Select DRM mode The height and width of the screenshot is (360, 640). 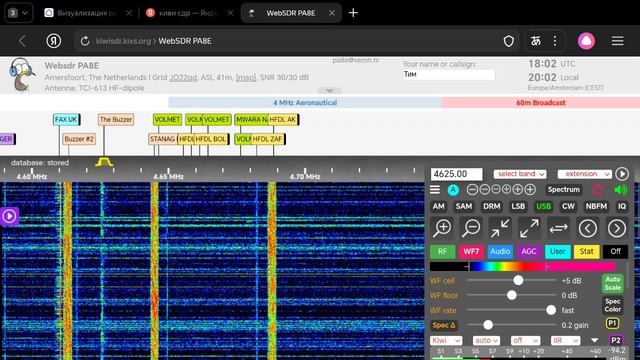click(x=491, y=207)
